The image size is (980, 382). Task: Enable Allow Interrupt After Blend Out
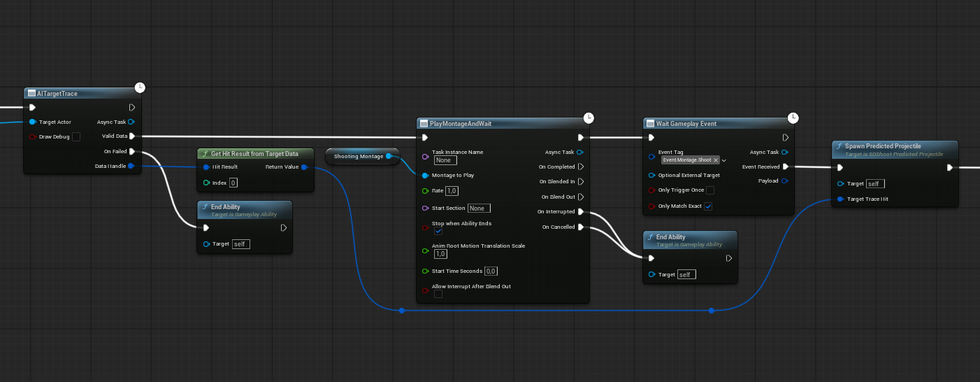438,294
